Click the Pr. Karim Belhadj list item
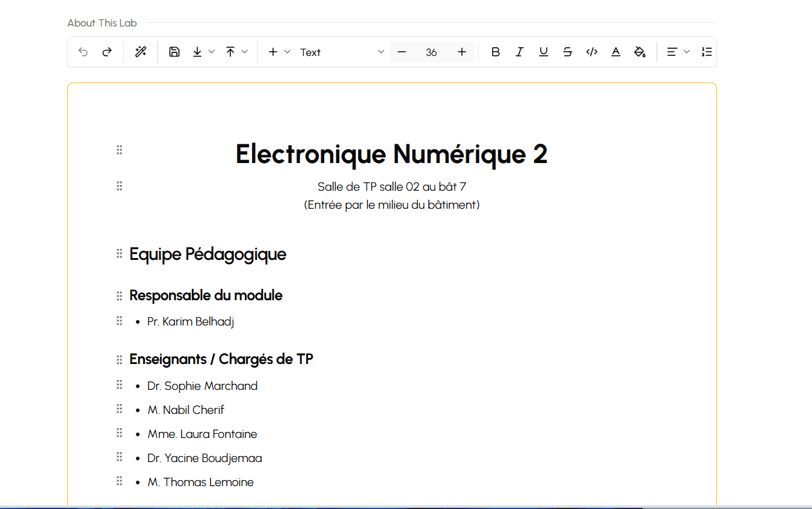812x509 pixels. (191, 321)
